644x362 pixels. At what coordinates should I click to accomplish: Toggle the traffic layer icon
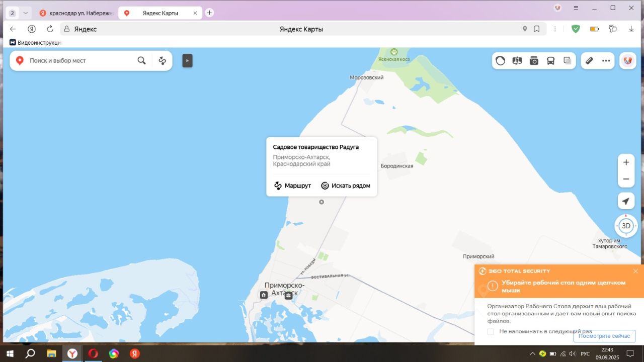pos(501,61)
